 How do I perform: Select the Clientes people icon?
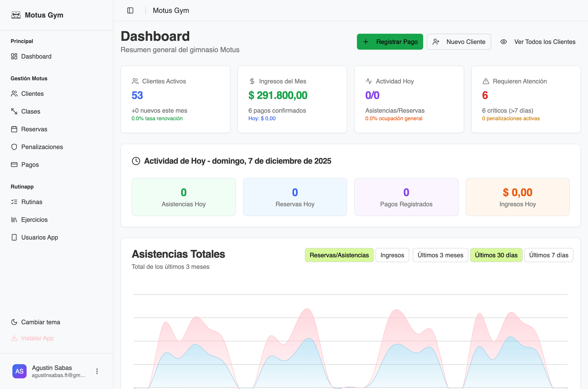pyautogui.click(x=14, y=94)
